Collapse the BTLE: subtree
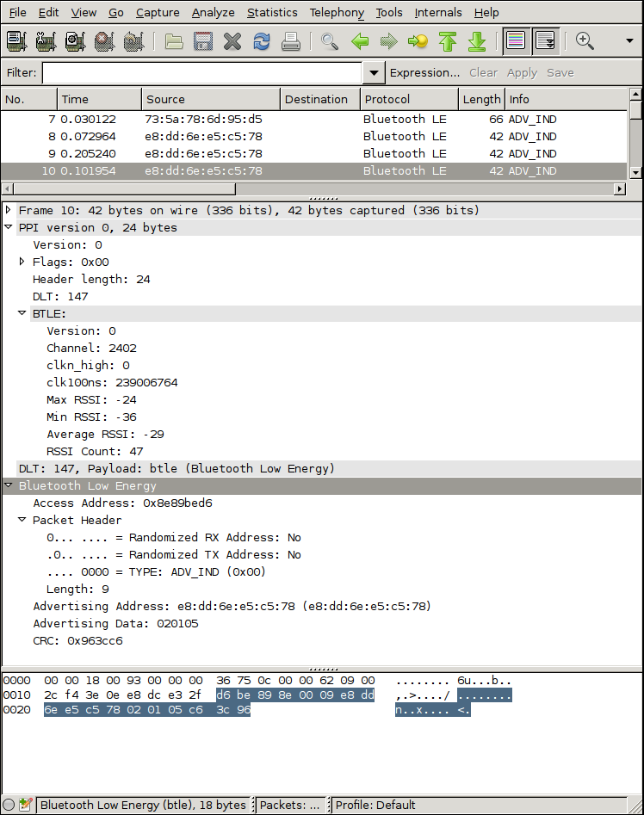This screenshot has height=815, width=644. (22, 313)
